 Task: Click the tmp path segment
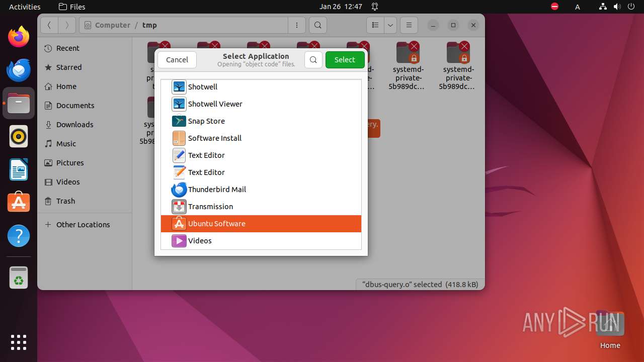click(149, 25)
